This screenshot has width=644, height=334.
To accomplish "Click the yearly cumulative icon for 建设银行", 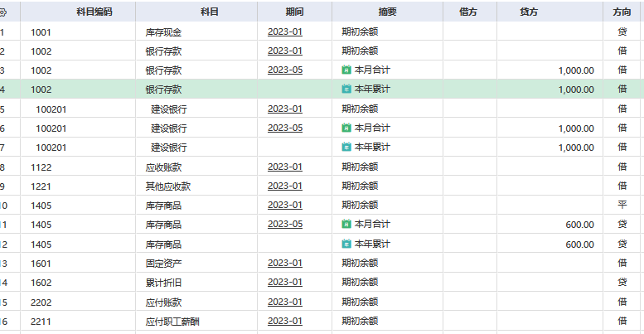I will click(x=346, y=148).
